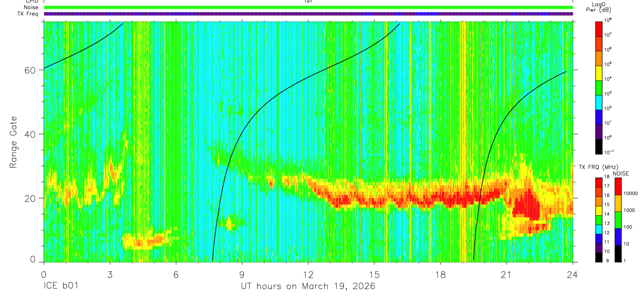Click the x-axis tick label '24'

pos(572,274)
